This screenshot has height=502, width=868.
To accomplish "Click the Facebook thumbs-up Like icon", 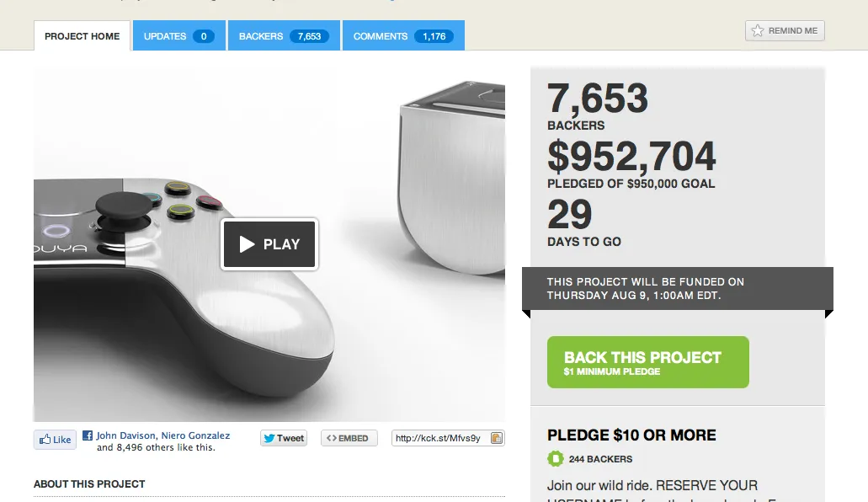I will (45, 440).
